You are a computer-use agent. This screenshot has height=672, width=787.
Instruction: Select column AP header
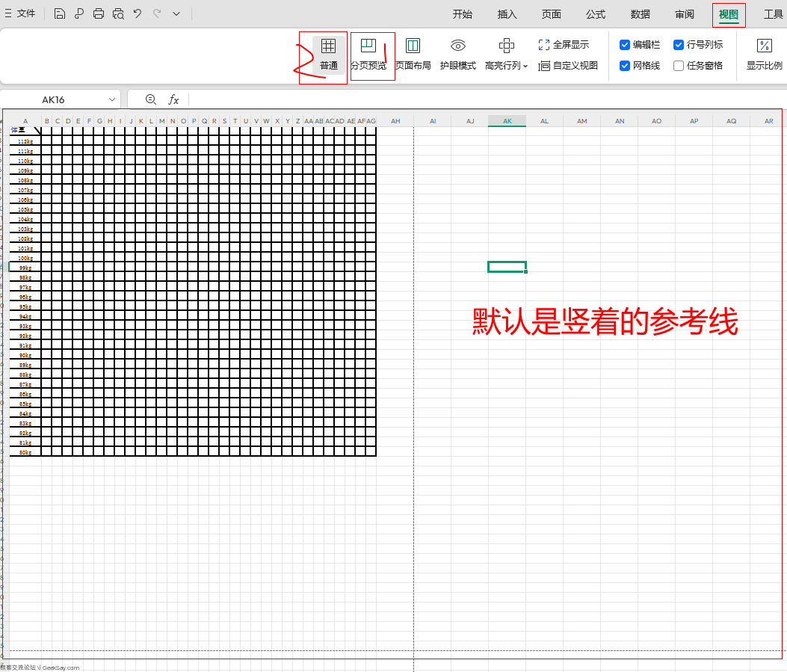(x=694, y=121)
